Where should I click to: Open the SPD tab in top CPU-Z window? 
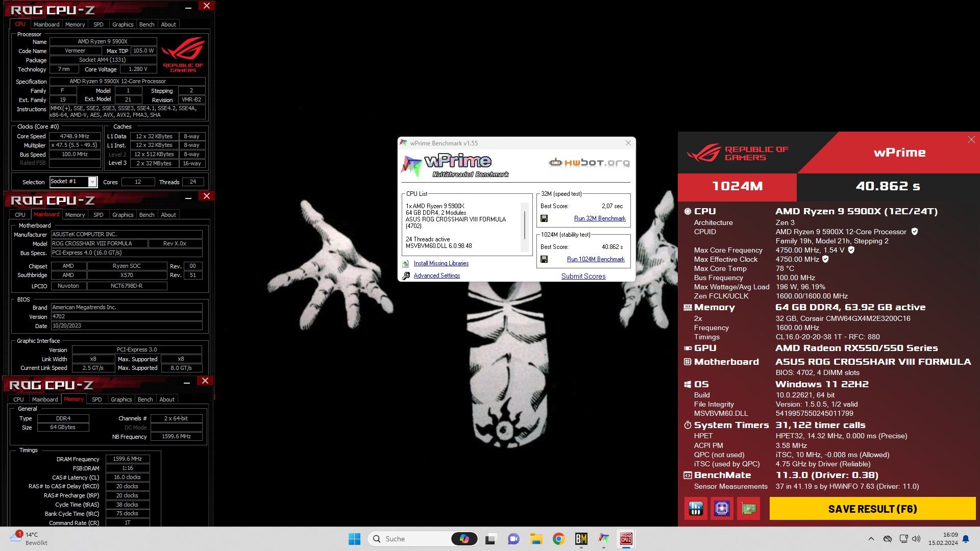pos(99,24)
